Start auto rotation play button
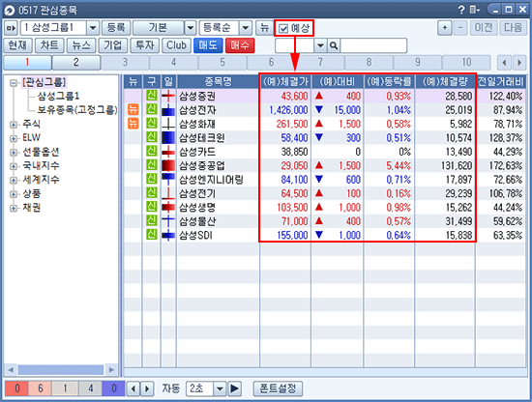This screenshot has height=402, width=532. (x=234, y=388)
